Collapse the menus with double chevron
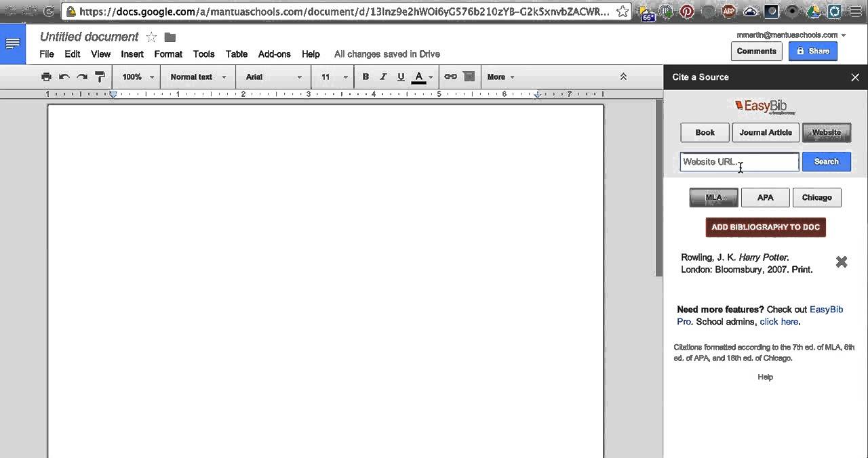868x458 pixels. [623, 77]
